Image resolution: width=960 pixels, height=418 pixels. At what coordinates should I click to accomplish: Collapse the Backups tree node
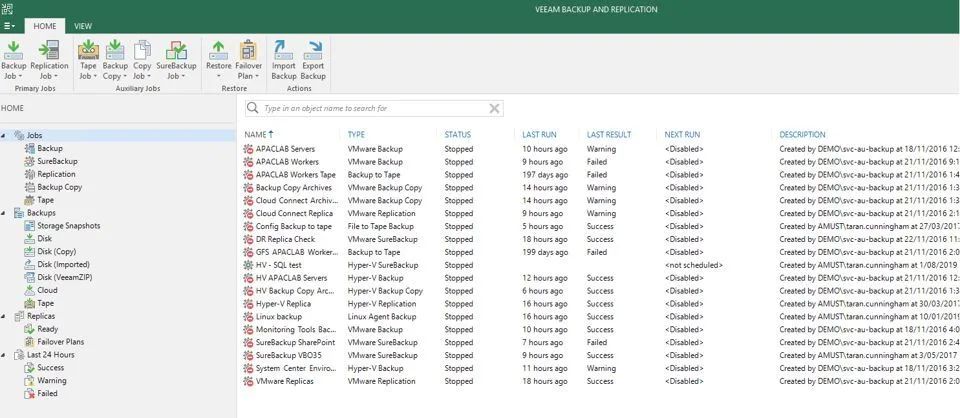[4, 213]
